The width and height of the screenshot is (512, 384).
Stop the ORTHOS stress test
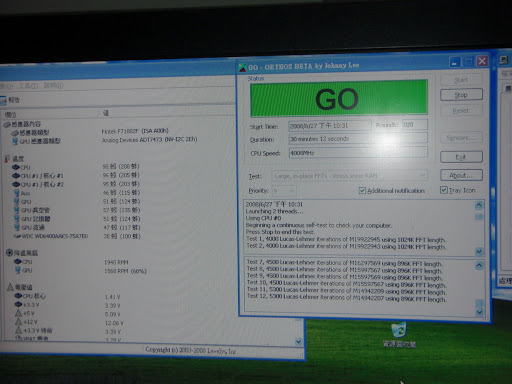[461, 95]
